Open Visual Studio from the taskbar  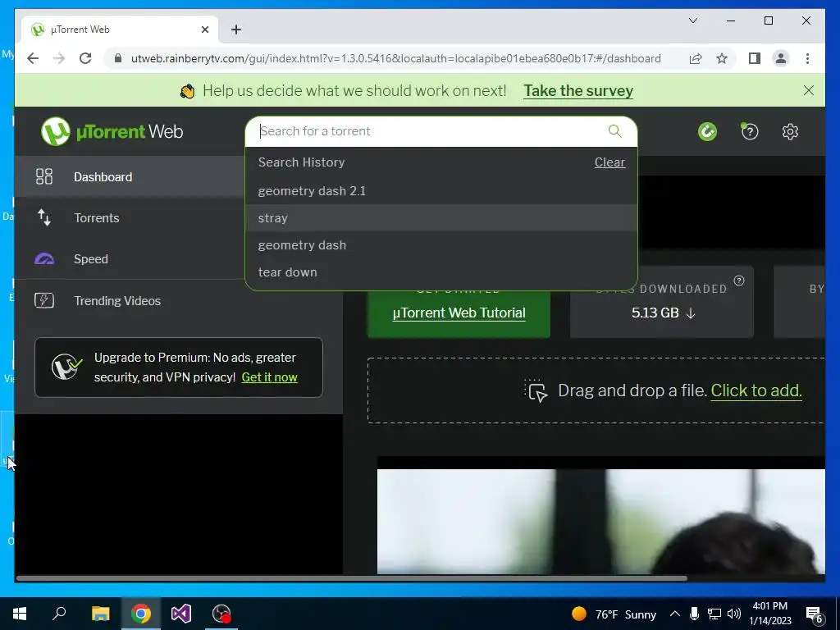click(181, 614)
